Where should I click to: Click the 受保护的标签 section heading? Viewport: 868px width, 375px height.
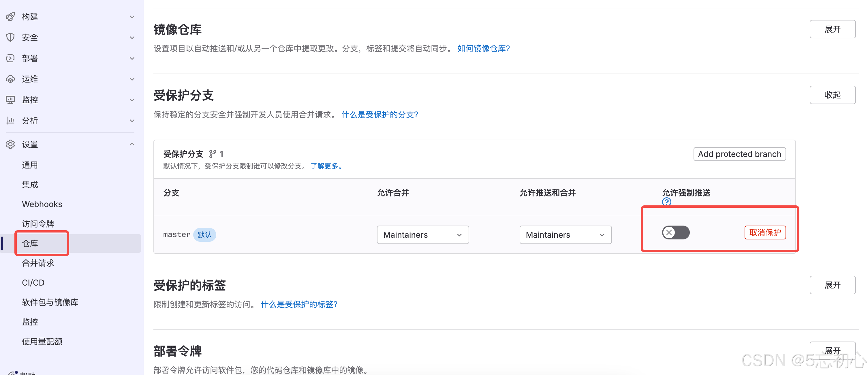pyautogui.click(x=189, y=285)
